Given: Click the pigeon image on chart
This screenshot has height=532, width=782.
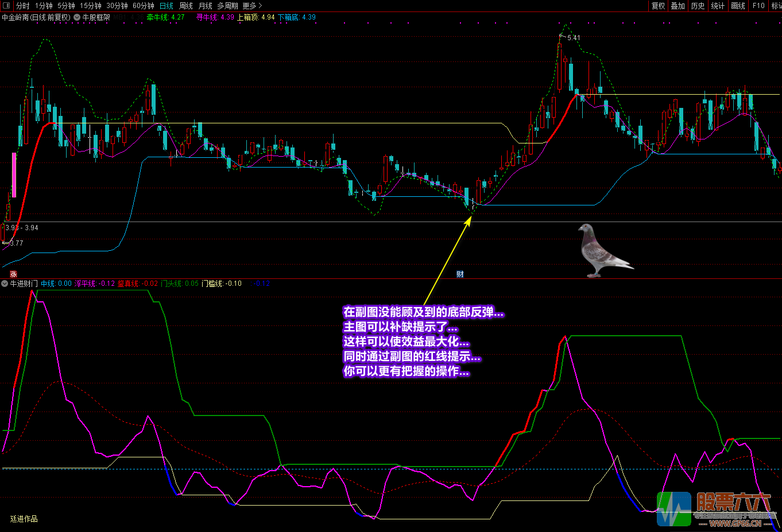Looking at the screenshot, I should click(x=605, y=251).
